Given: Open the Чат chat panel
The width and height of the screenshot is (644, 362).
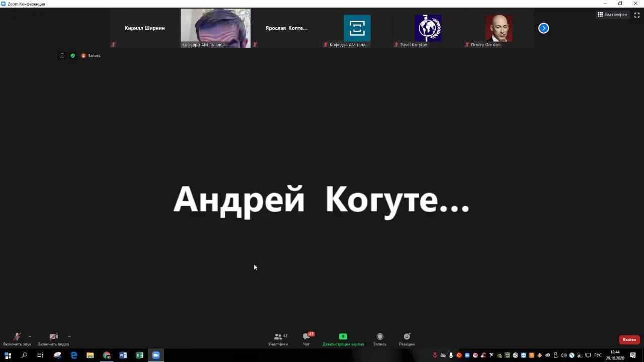Looking at the screenshot, I should click(306, 339).
